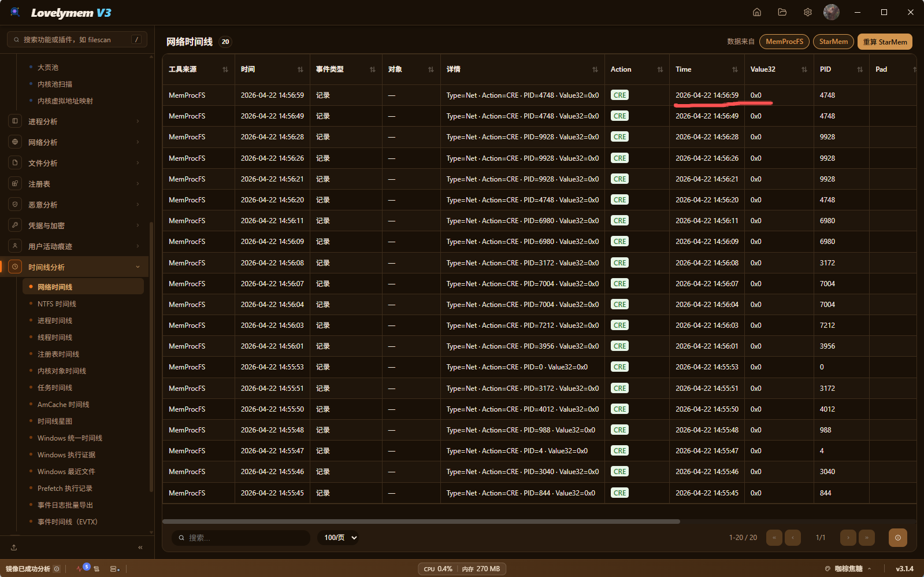Click the export icon below the sidebar
Screen dimensions: 924x577
tap(14, 548)
